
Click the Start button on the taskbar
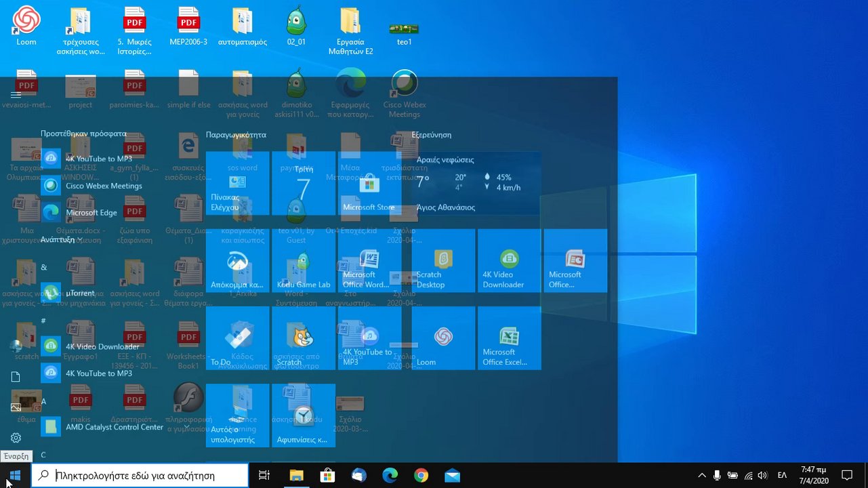[15, 476]
